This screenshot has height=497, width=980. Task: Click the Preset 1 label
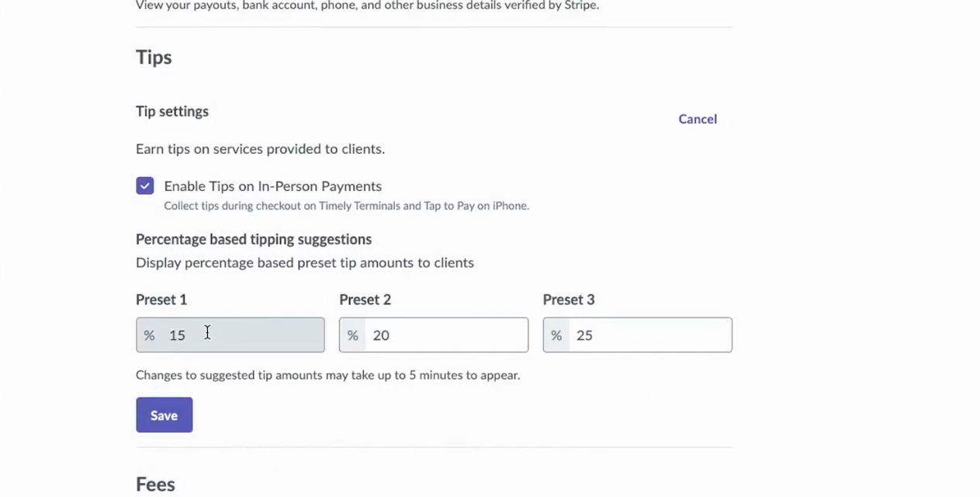click(161, 300)
